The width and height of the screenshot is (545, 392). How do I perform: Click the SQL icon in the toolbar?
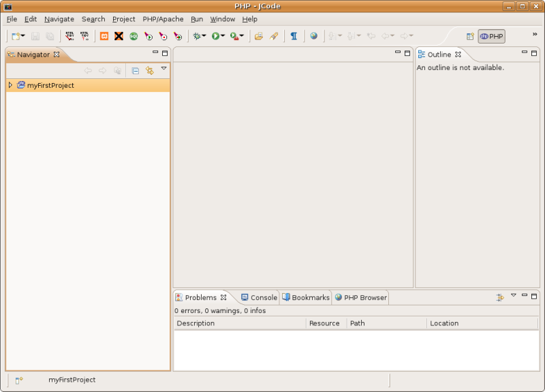[134, 36]
